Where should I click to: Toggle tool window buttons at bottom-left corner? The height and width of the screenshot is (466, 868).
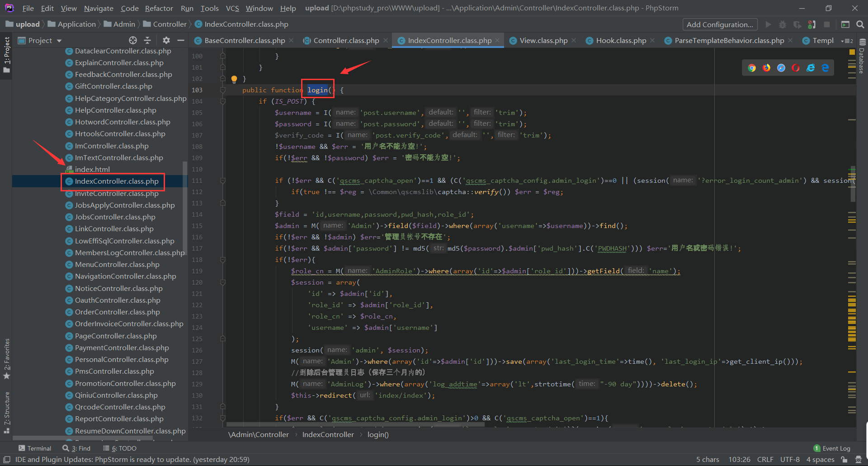click(x=7, y=460)
